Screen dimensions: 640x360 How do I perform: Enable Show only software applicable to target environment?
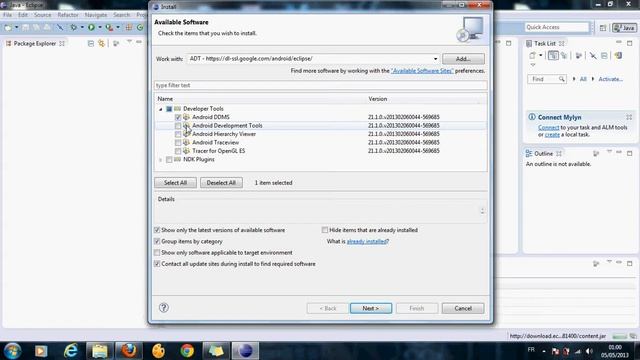(x=157, y=253)
